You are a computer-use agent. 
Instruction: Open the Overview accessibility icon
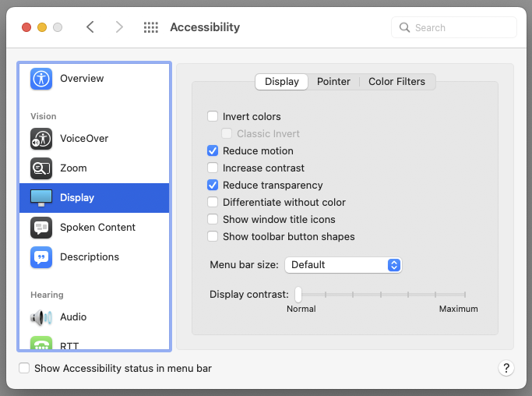click(x=41, y=79)
